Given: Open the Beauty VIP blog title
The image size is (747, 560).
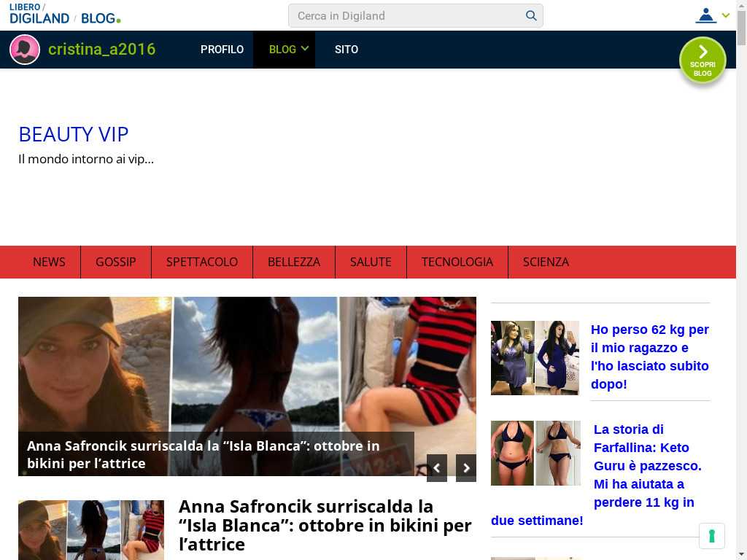Looking at the screenshot, I should pos(74,135).
